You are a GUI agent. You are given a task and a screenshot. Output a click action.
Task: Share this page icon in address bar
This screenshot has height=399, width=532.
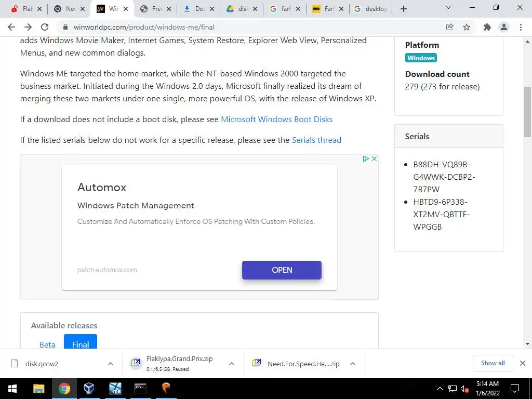coord(449,27)
